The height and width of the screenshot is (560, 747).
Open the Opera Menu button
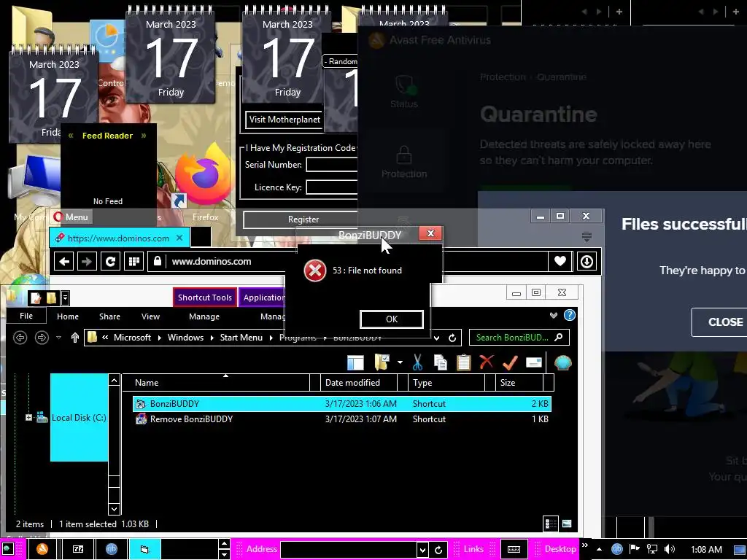coord(71,217)
